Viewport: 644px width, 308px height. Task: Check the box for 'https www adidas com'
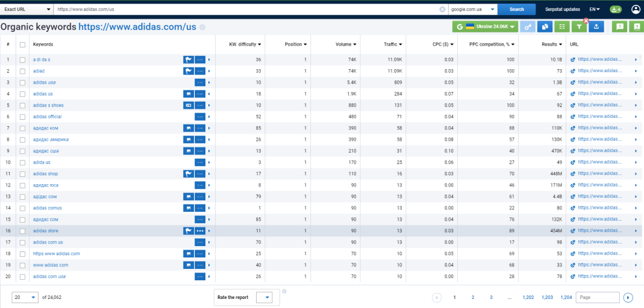coord(22,254)
